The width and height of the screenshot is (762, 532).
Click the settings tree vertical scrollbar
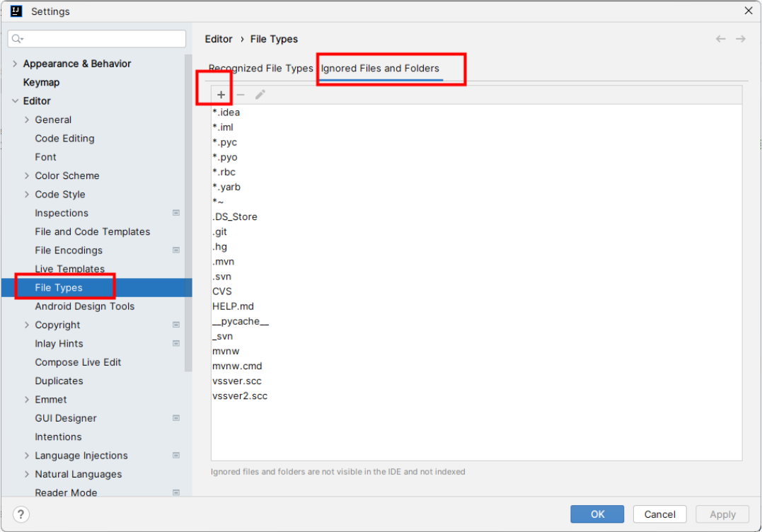click(188, 213)
